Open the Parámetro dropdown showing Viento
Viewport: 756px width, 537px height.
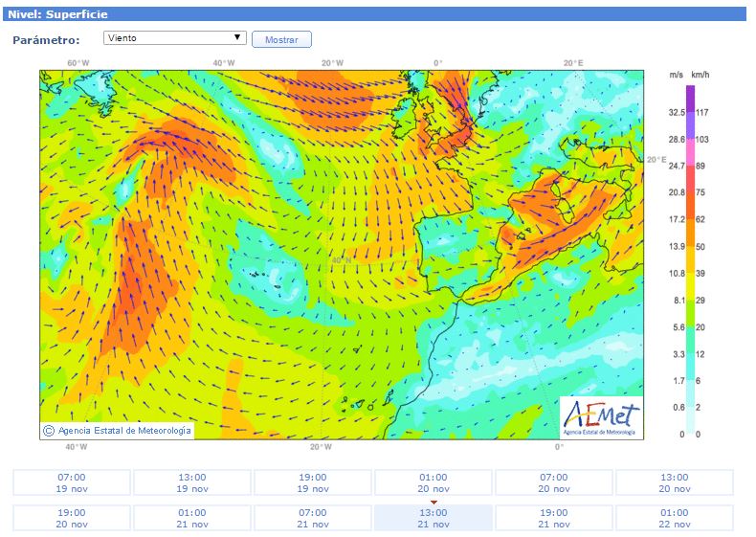click(x=175, y=38)
